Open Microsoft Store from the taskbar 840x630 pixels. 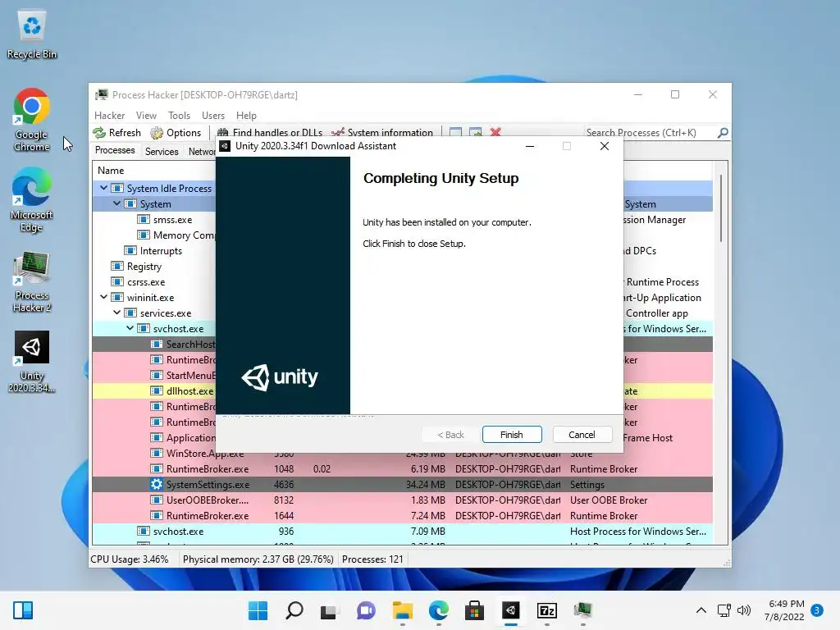(474, 610)
